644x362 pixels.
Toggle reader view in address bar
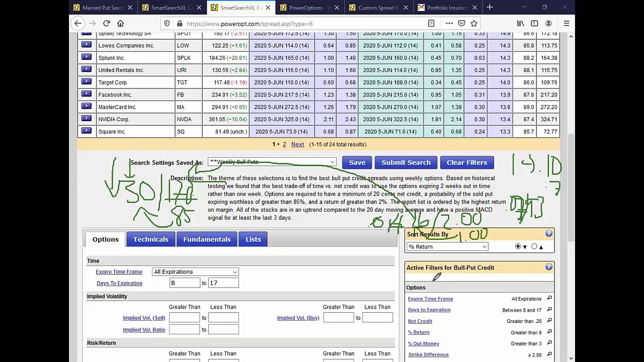(431, 23)
